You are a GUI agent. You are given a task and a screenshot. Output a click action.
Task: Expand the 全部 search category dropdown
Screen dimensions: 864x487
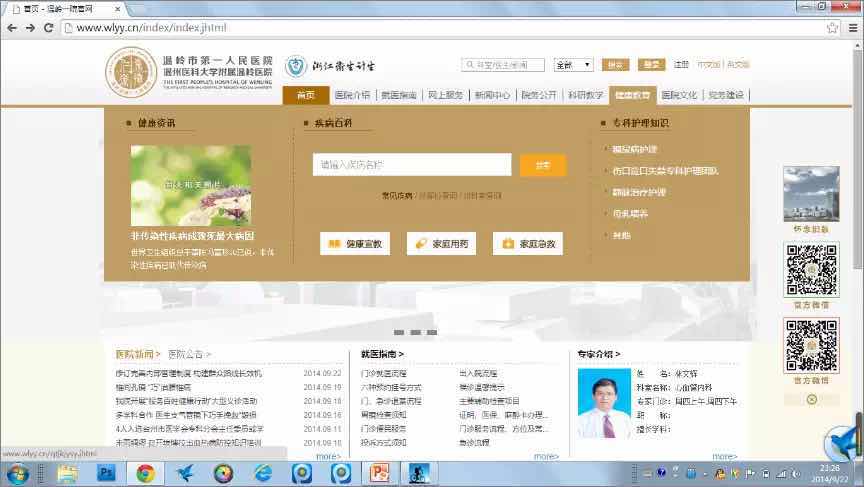coord(574,65)
